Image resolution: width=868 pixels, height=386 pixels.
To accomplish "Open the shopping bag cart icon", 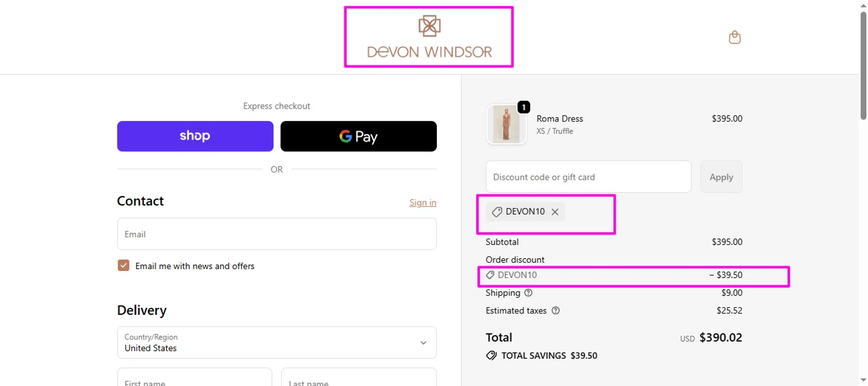I will 734,38.
